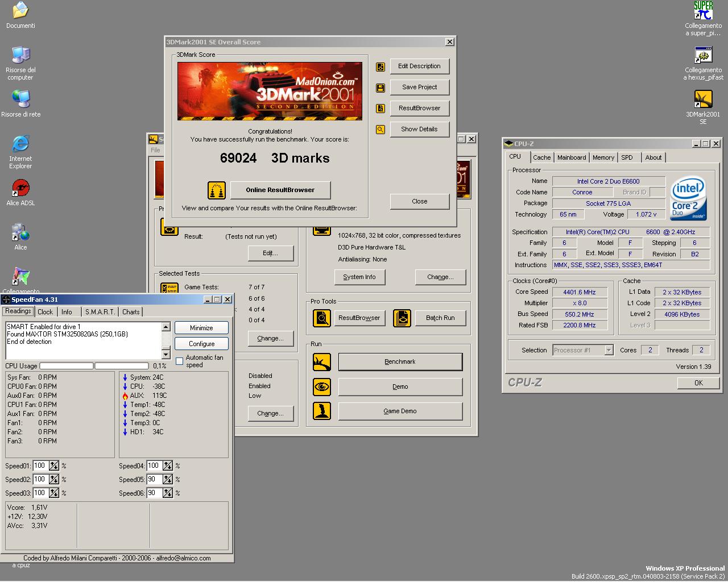The image size is (728, 582).
Task: Click the Selected Tests Change... button
Action: (x=270, y=339)
